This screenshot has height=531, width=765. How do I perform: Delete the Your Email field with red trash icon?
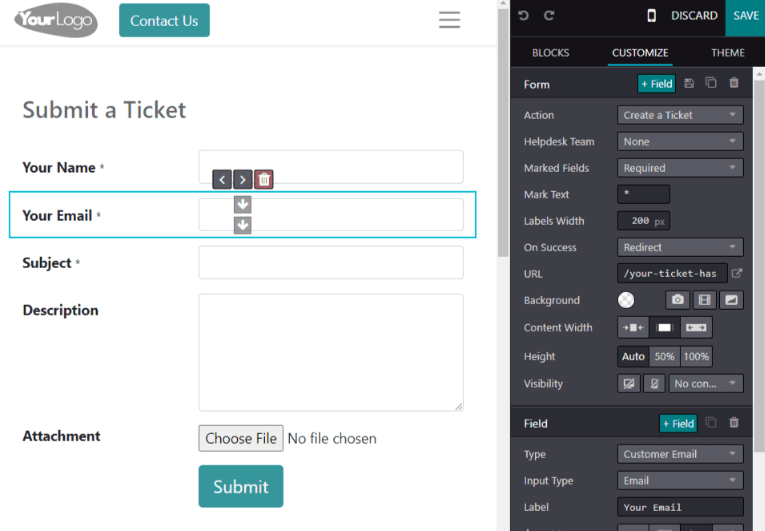point(264,180)
